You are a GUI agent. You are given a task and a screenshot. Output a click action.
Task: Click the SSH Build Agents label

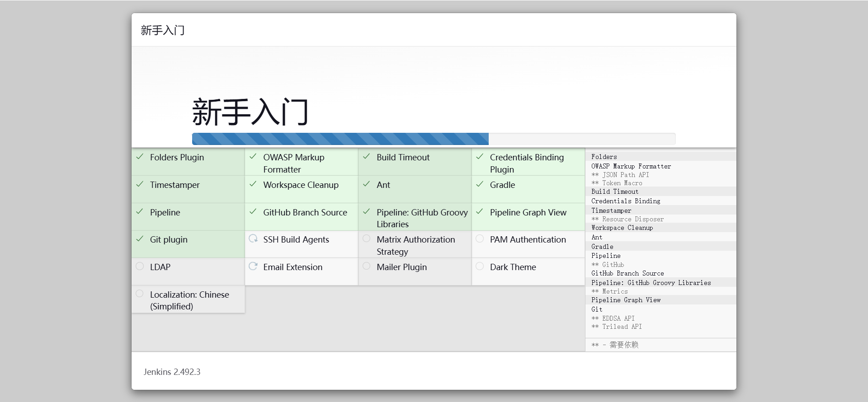296,239
